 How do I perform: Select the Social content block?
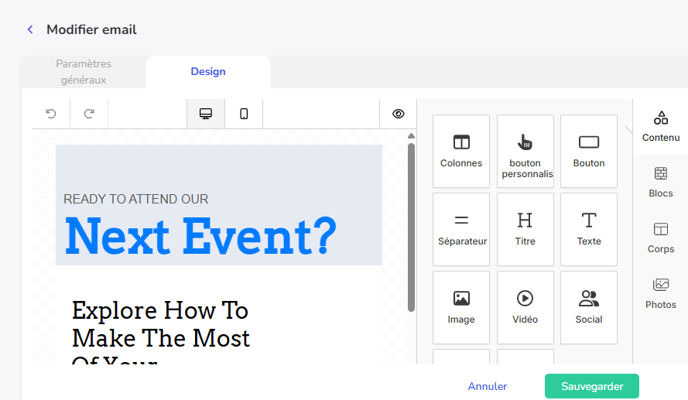(x=589, y=307)
